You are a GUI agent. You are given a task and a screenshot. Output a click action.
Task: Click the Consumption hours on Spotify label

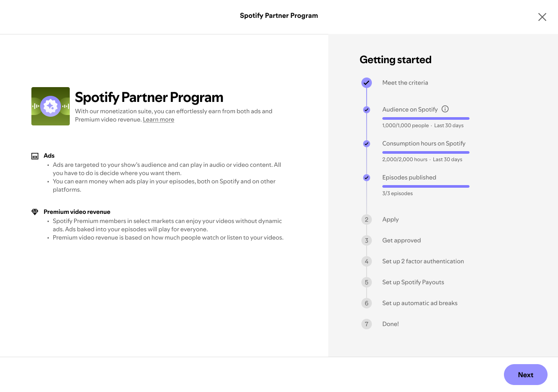pos(424,143)
